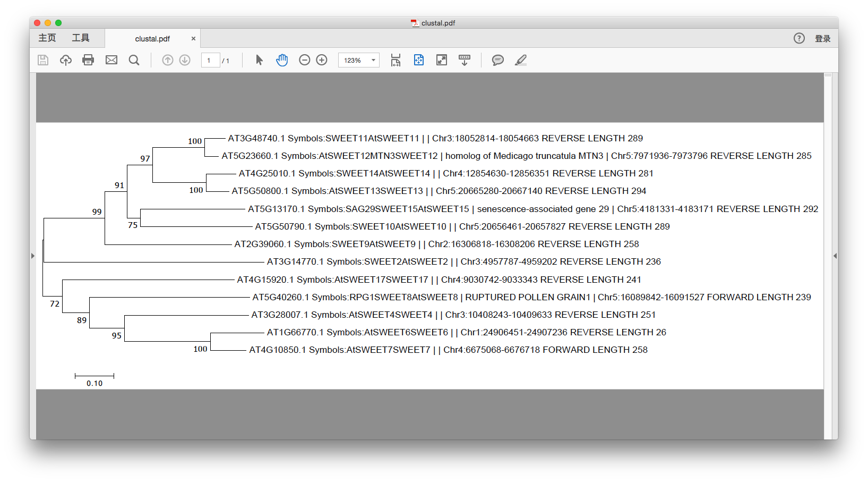Click the page number input field
Screen dimensions: 868x482
[x=210, y=60]
